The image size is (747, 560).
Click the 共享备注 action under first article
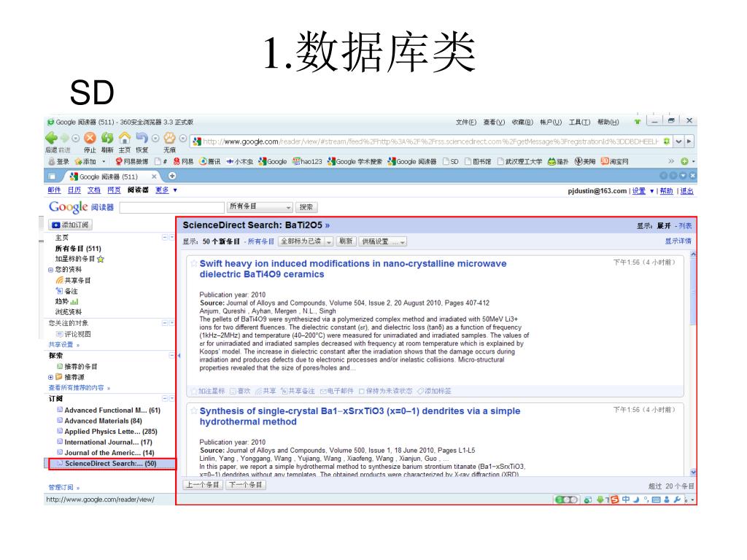tap(298, 391)
